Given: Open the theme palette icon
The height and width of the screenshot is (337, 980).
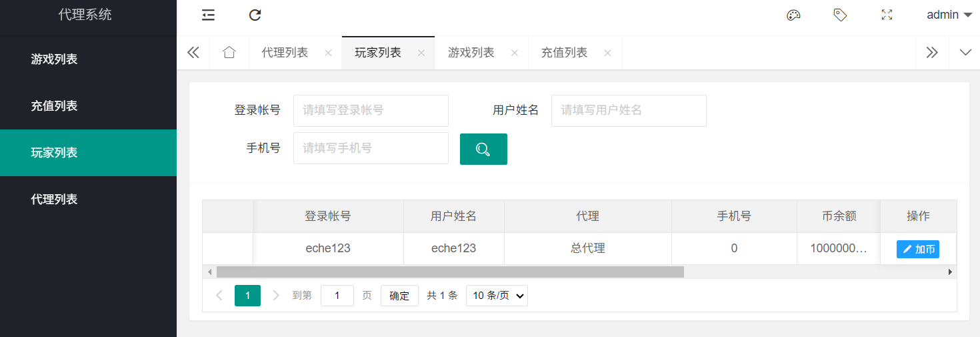Looking at the screenshot, I should coord(793,15).
